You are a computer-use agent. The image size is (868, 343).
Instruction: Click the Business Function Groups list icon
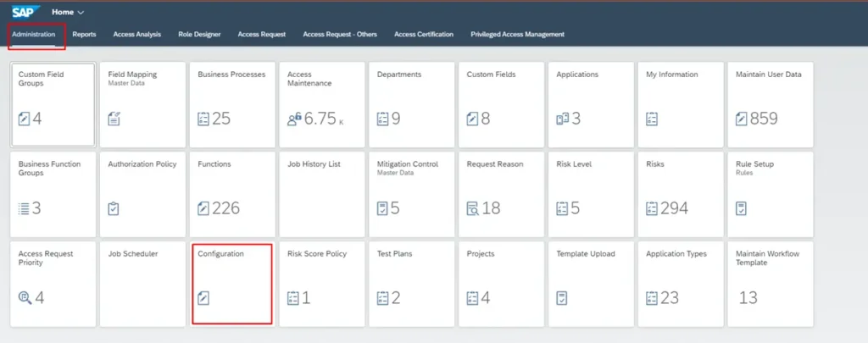pos(25,208)
